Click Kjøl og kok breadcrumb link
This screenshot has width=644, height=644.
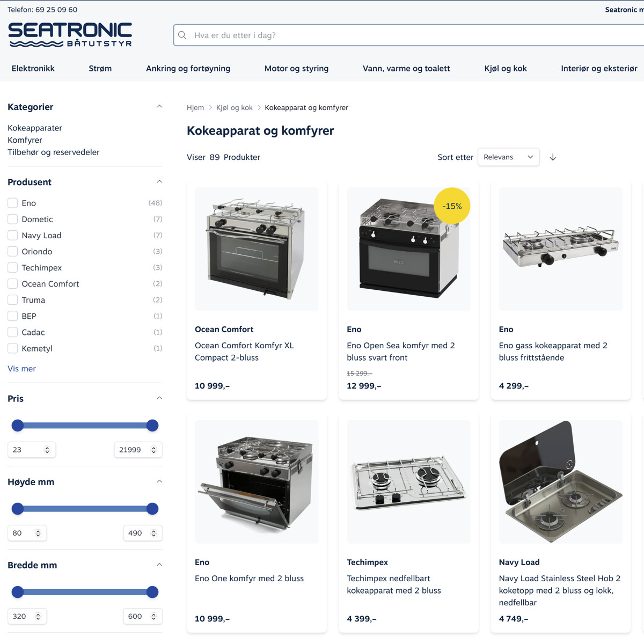click(x=235, y=107)
